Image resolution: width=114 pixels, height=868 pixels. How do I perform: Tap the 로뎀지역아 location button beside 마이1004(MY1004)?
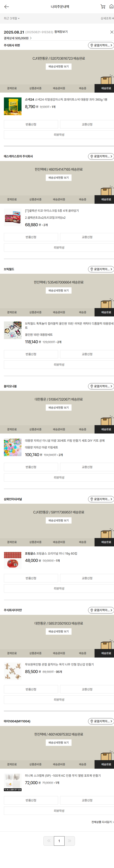pyautogui.click(x=101, y=721)
